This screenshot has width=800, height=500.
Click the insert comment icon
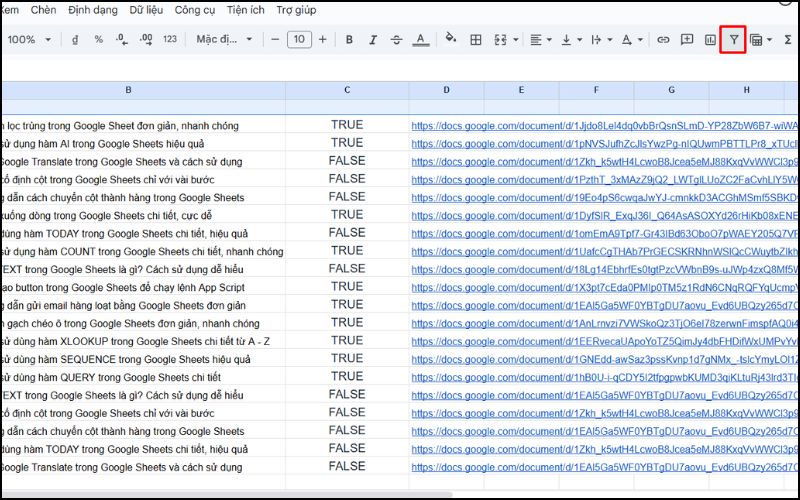687,40
